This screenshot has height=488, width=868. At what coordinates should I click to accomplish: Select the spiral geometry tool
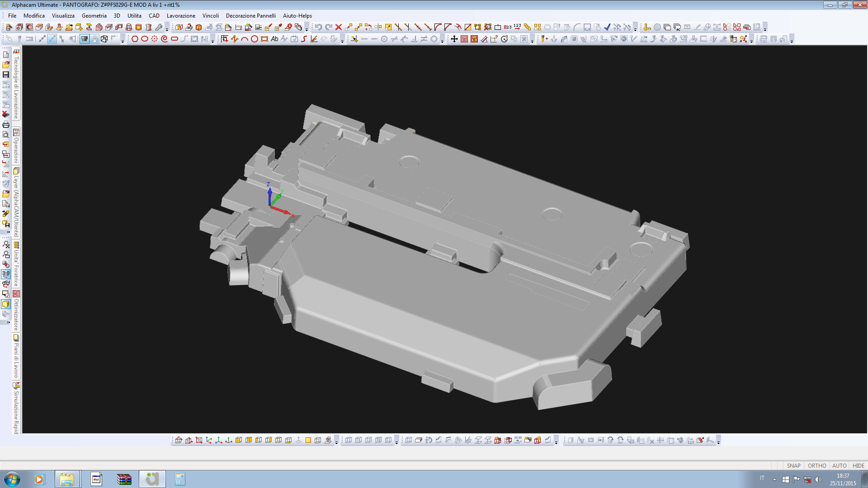164,39
